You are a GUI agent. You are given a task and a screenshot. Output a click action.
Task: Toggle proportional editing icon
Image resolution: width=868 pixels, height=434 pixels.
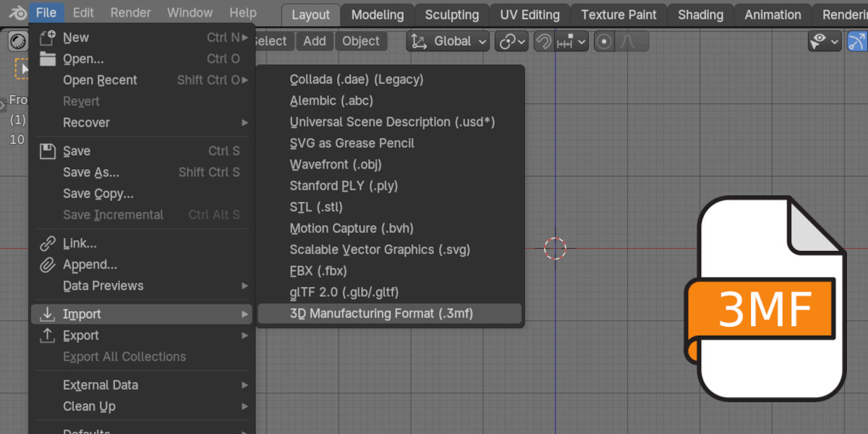pos(604,42)
